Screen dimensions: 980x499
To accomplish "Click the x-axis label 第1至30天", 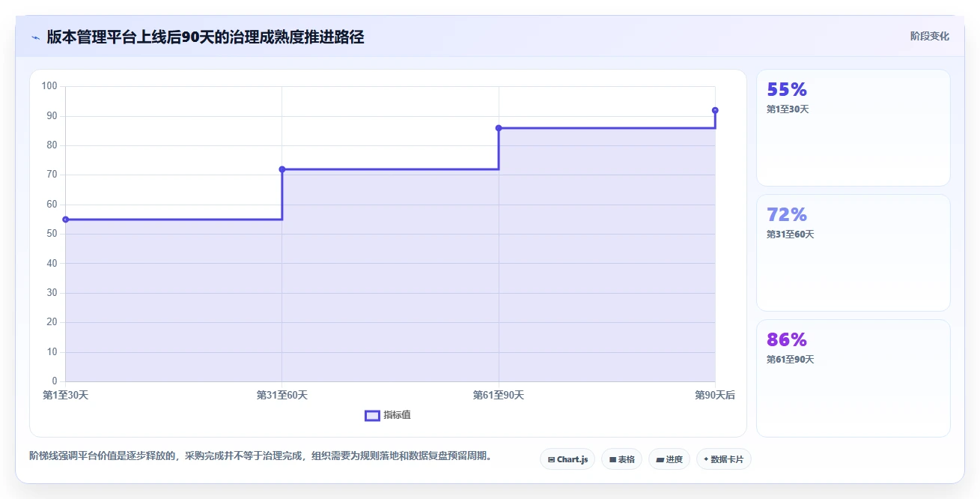I will (x=66, y=395).
